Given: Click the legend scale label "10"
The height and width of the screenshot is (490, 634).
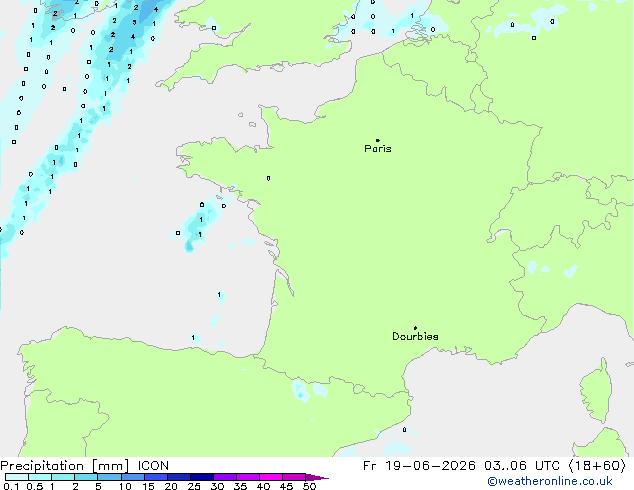Looking at the screenshot, I should [x=125, y=486].
